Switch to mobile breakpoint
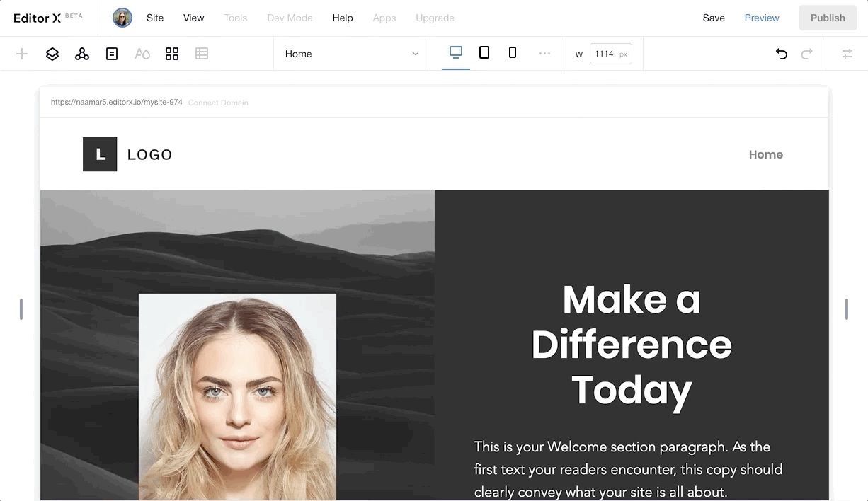This screenshot has width=868, height=501. pos(513,52)
